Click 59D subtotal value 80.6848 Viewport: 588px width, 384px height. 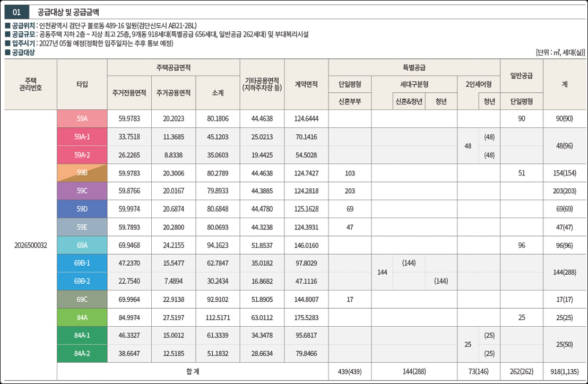218,208
